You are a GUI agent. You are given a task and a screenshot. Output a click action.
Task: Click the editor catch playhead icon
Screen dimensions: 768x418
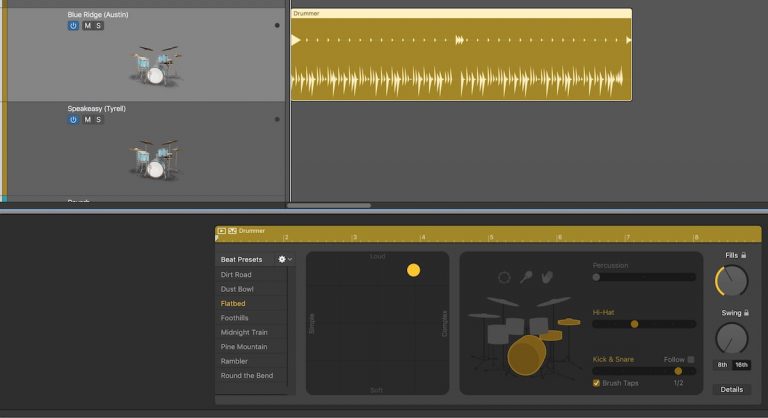[x=232, y=230]
